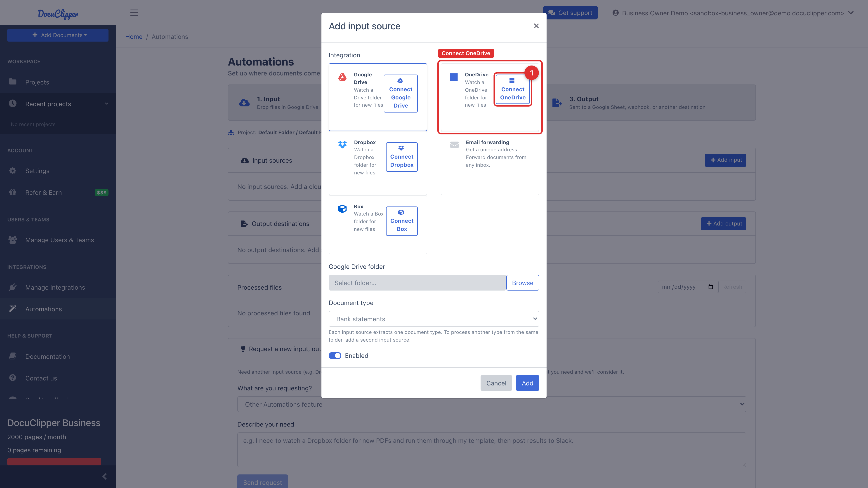The width and height of the screenshot is (868, 488).
Task: Click the Automations magic wand icon
Action: click(x=13, y=308)
